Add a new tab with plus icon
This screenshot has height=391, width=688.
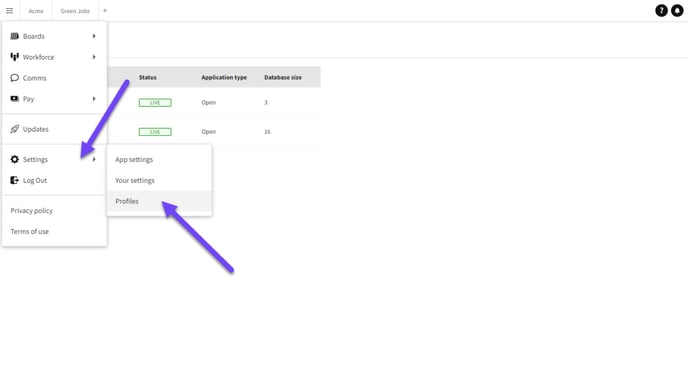(x=105, y=11)
